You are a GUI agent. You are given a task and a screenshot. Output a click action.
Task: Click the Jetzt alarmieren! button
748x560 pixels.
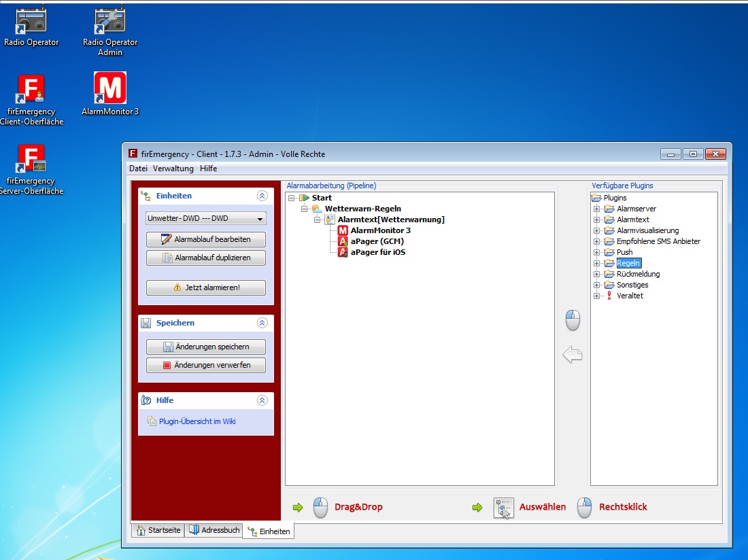tap(205, 287)
